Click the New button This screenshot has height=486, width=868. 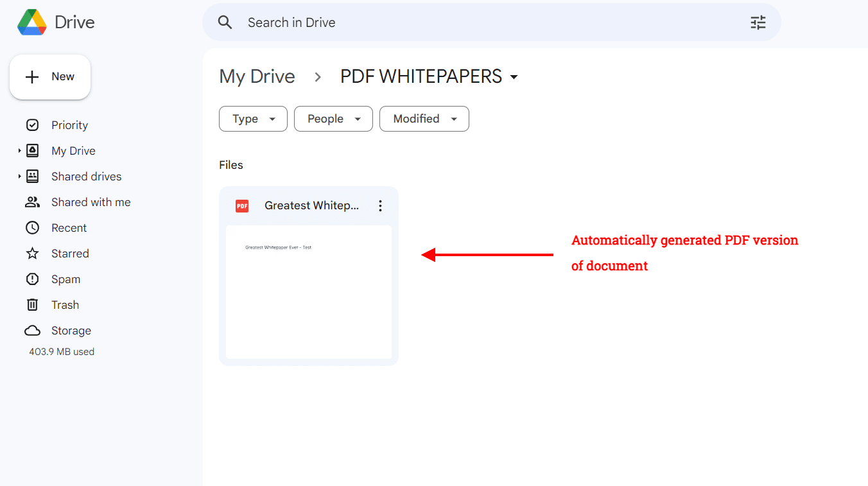pos(50,76)
